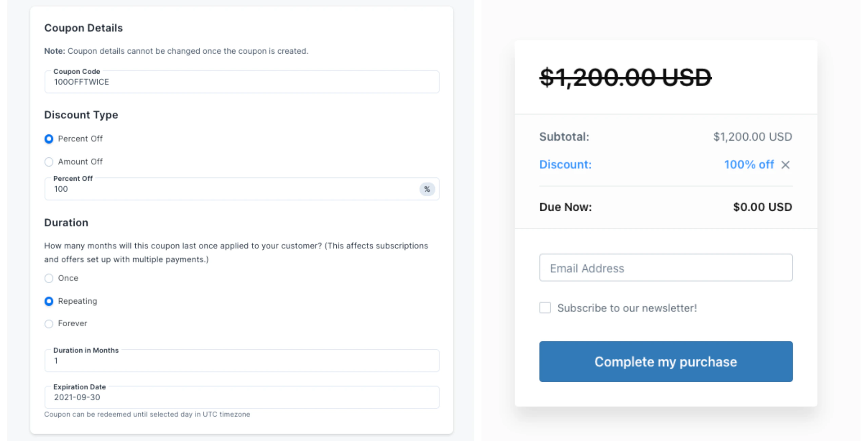
Task: Open the Discount label link
Action: point(565,165)
